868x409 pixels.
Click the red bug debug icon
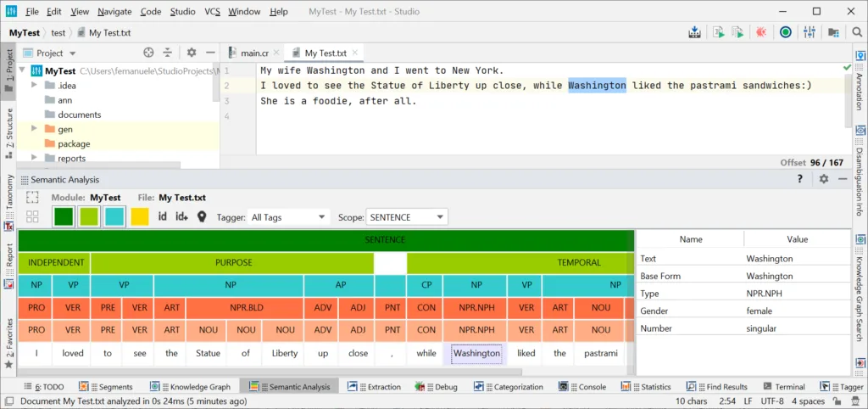[761, 33]
